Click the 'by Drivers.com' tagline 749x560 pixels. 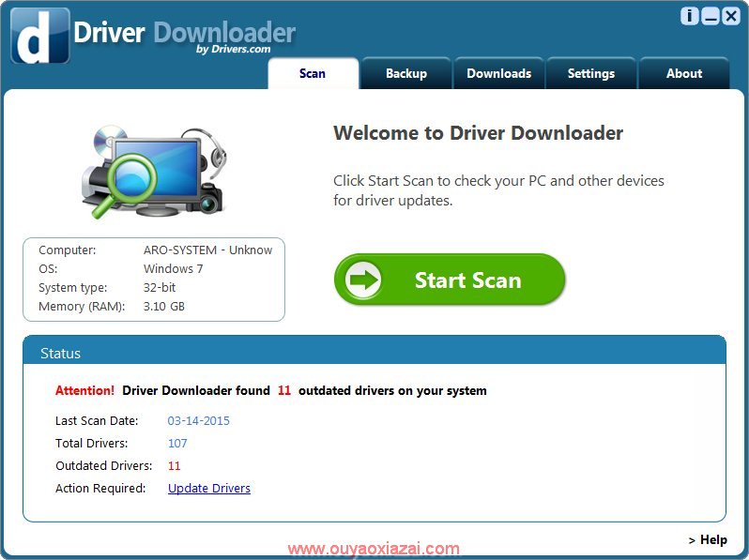tap(233, 49)
